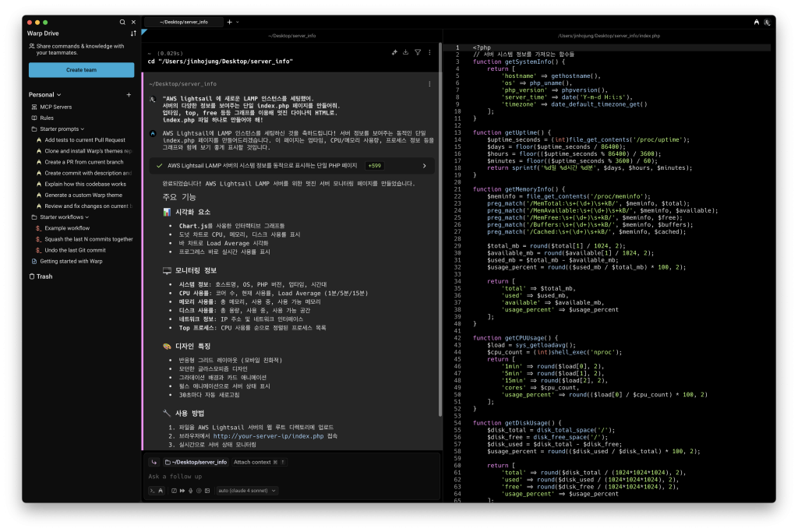This screenshot has height=532, width=798.
Task: Click the Warp Drive sort order icon
Action: tap(133, 33)
